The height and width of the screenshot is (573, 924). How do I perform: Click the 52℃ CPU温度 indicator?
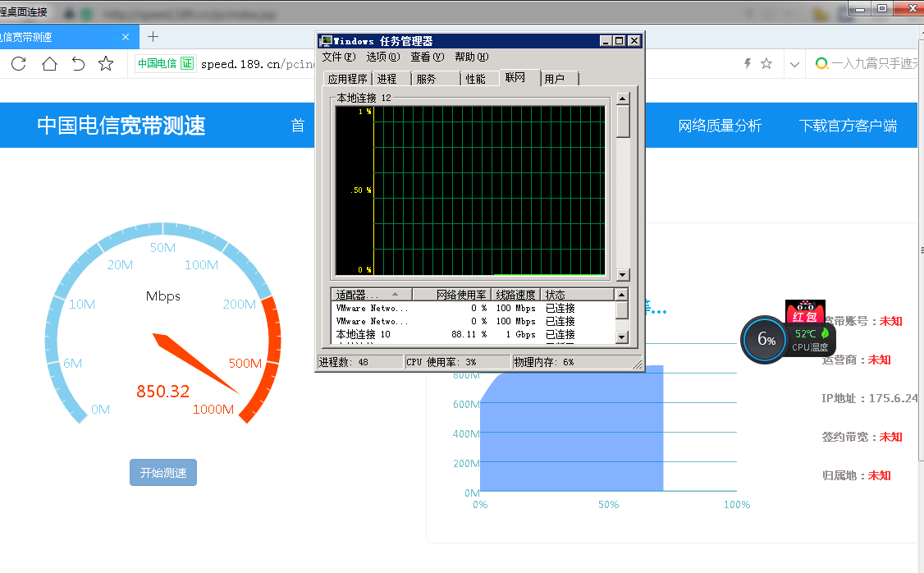pyautogui.click(x=810, y=340)
